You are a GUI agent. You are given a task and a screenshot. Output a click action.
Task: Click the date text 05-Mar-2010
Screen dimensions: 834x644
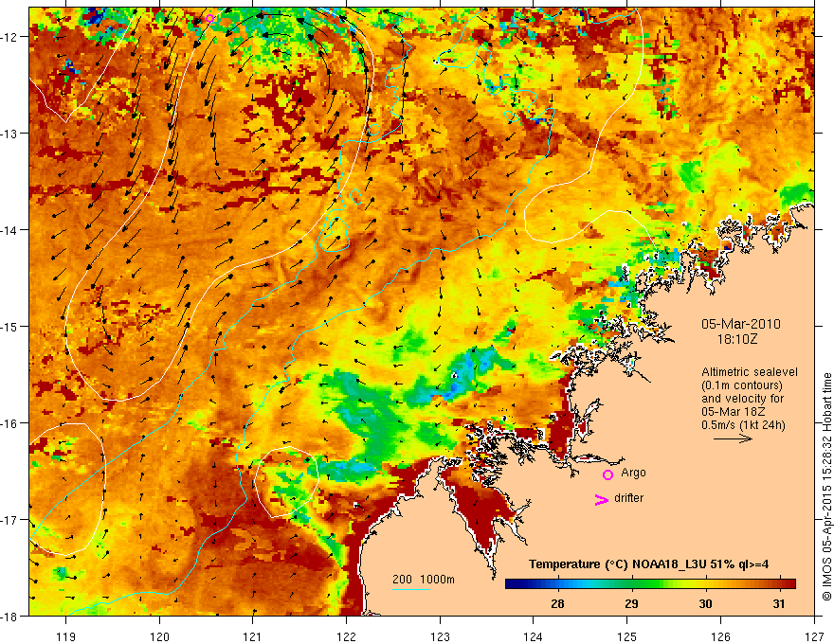pos(741,324)
